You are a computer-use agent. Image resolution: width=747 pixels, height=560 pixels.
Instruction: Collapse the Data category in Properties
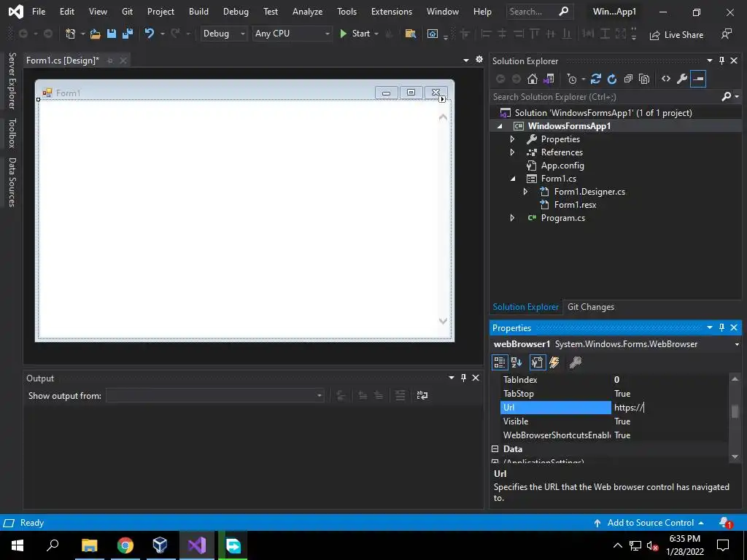[x=495, y=449]
